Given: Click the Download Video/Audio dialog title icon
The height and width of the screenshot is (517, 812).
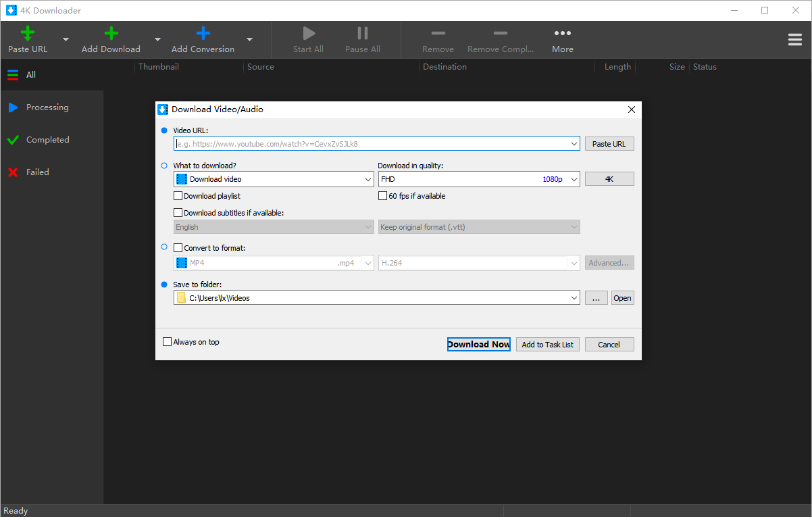Looking at the screenshot, I should pyautogui.click(x=163, y=109).
